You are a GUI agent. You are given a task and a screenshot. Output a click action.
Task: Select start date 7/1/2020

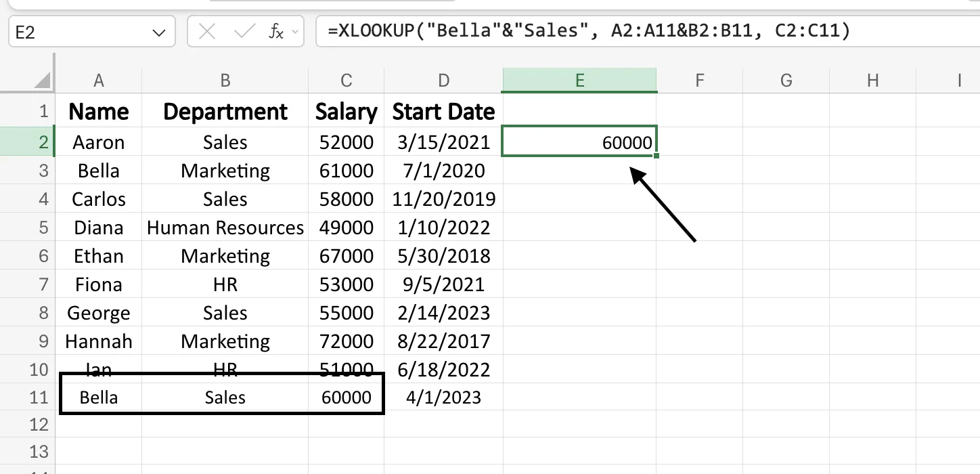[444, 171]
